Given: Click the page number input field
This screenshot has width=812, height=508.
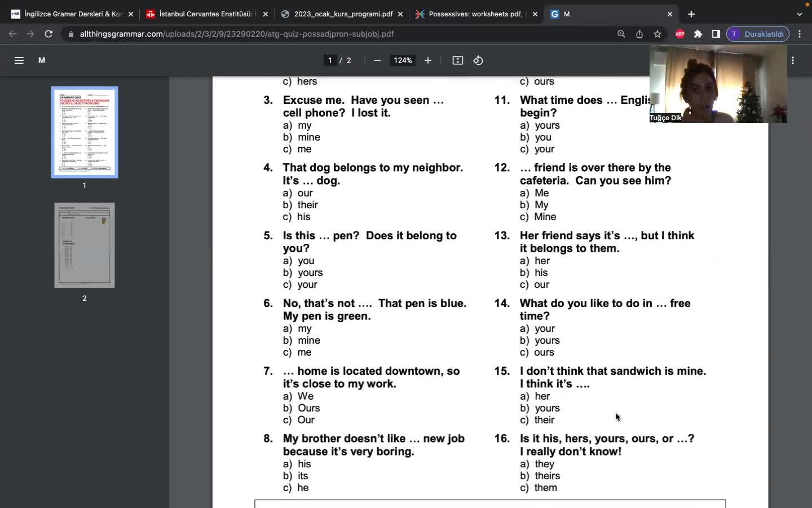Looking at the screenshot, I should point(330,60).
